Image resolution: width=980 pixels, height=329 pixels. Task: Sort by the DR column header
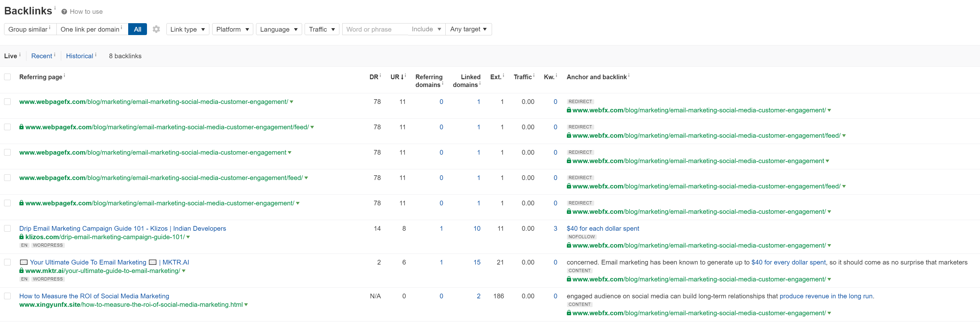tap(374, 77)
